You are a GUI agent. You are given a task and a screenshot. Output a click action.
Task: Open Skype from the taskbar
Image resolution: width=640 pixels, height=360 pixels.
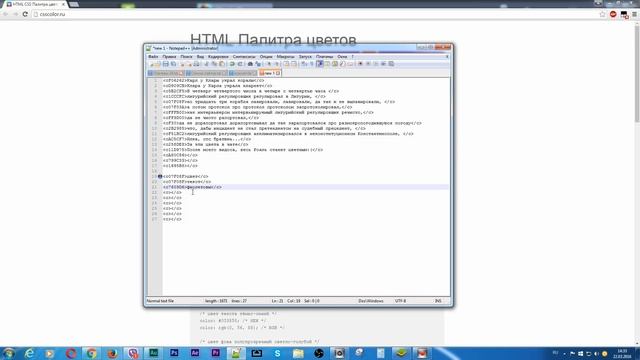point(278,353)
